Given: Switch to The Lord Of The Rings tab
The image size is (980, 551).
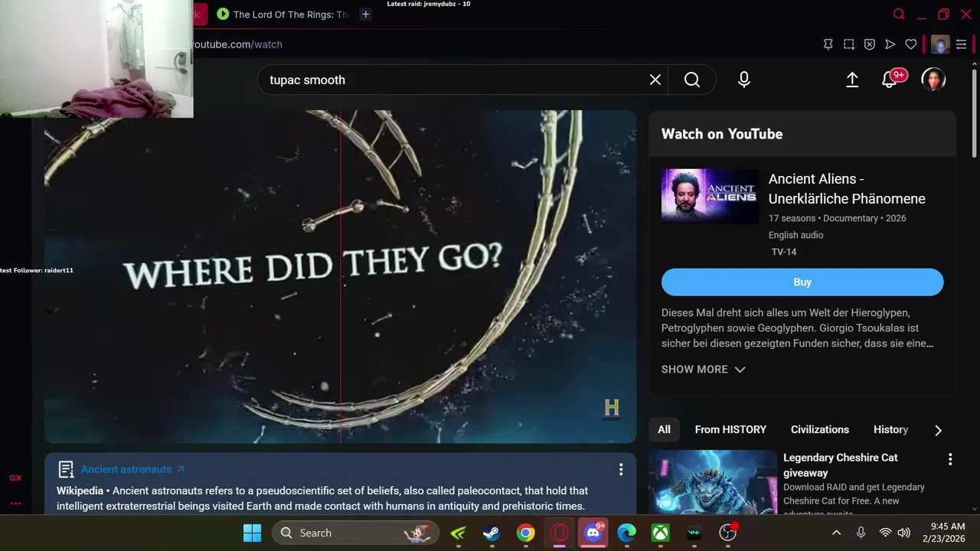Looking at the screenshot, I should pos(283,14).
